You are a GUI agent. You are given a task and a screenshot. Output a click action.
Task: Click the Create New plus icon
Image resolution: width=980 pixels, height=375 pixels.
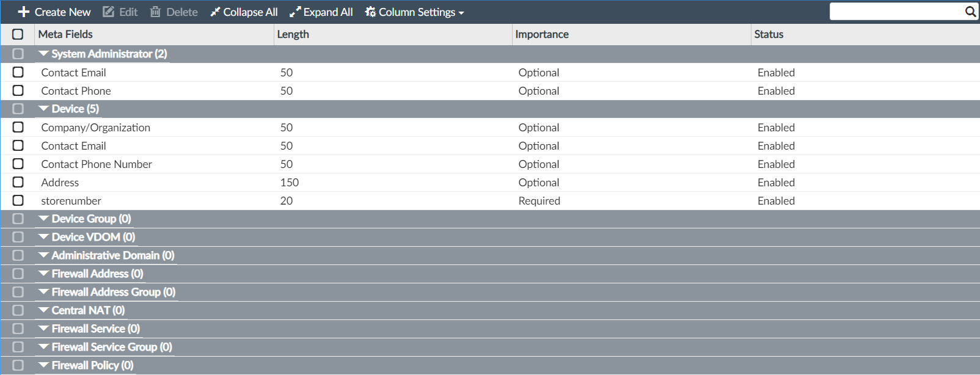(24, 12)
